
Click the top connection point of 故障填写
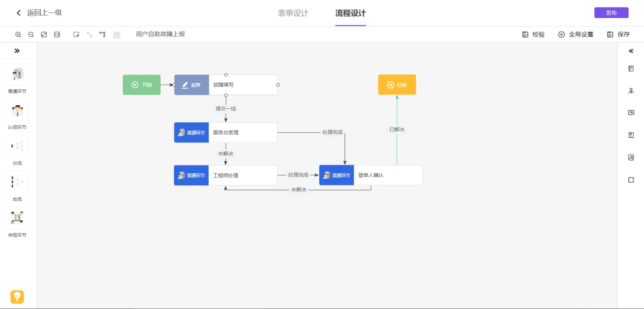[226, 75]
